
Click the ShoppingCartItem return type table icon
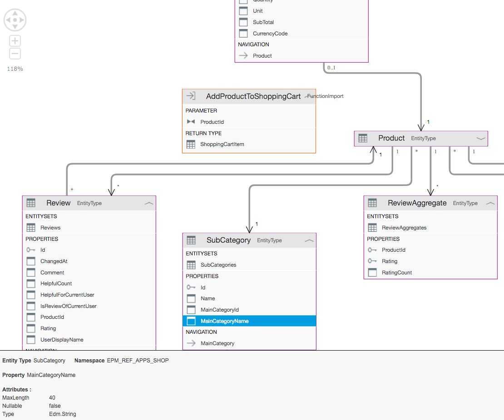coord(191,145)
